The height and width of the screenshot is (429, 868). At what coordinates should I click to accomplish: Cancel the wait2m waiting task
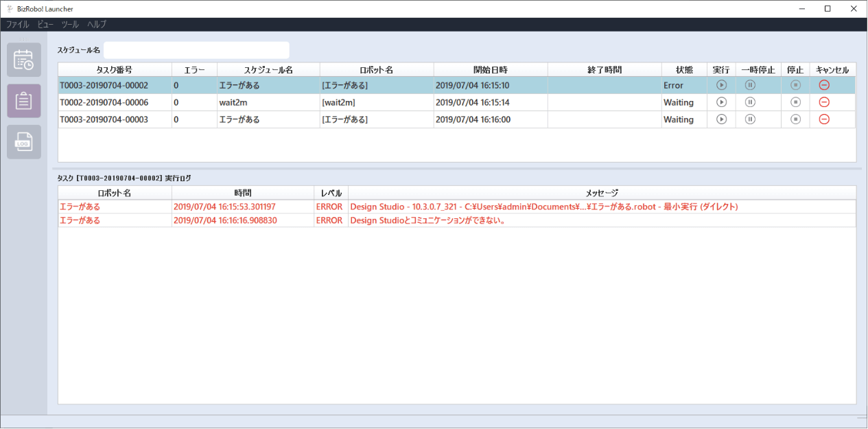pyautogui.click(x=824, y=102)
